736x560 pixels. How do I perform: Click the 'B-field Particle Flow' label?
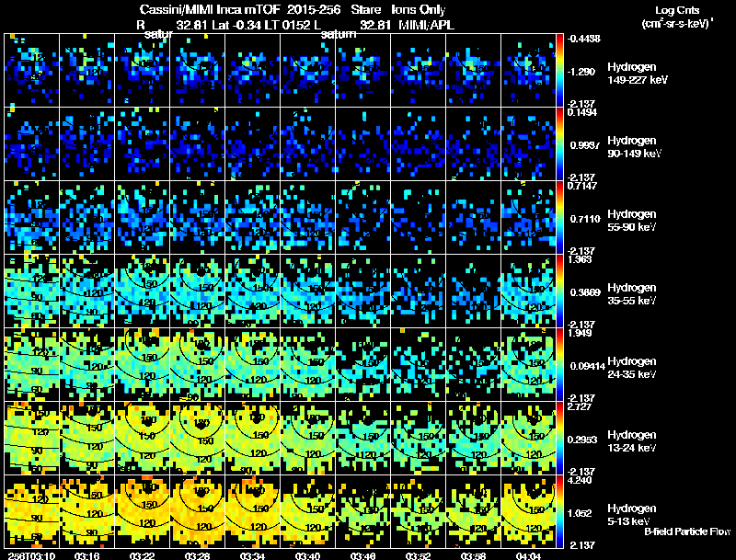click(x=687, y=531)
